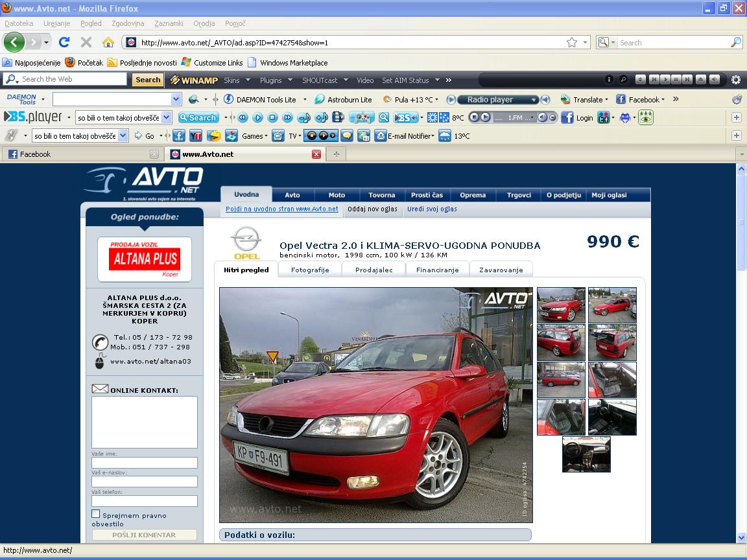
Task: Open the Prodajalec tab
Action: tap(374, 270)
